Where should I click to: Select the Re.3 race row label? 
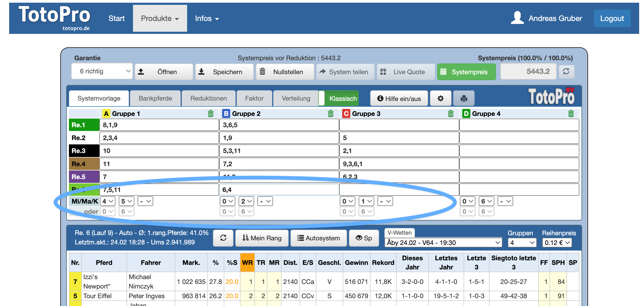click(84, 151)
